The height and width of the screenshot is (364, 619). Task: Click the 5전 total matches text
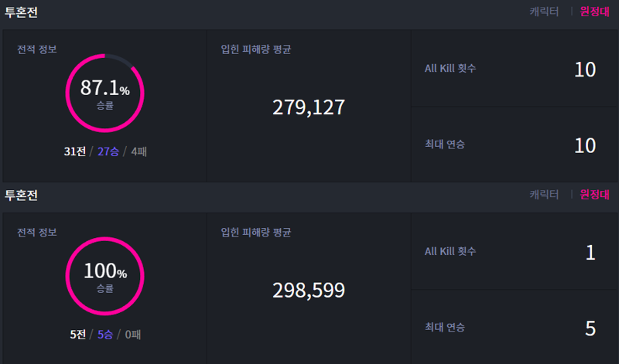click(x=78, y=335)
